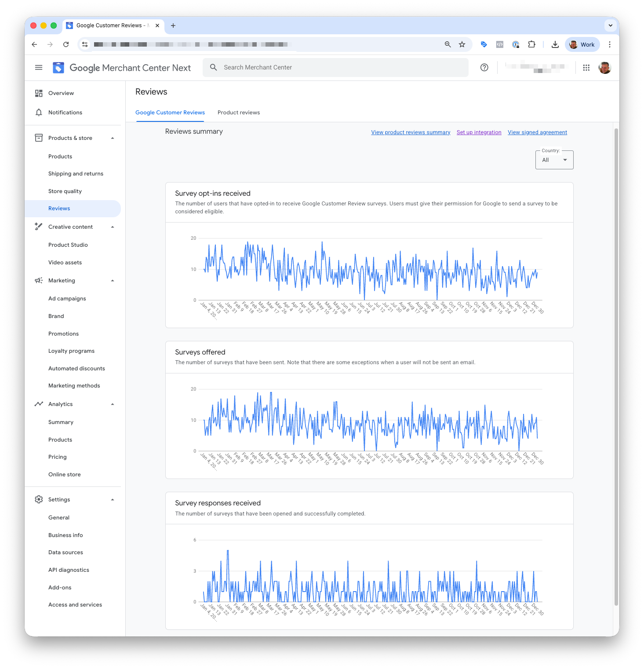This screenshot has height=669, width=644.
Task: Open View product reviews summary link
Action: click(x=410, y=132)
